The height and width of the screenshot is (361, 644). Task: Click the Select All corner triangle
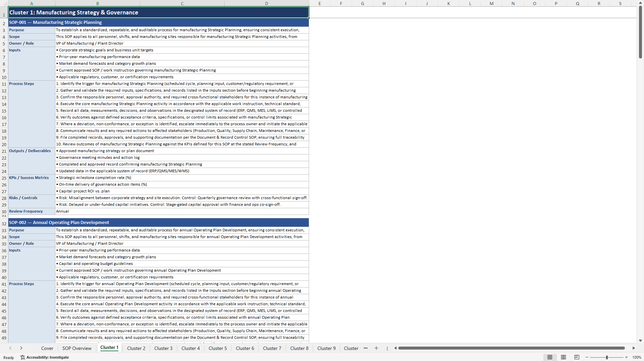tap(4, 3)
